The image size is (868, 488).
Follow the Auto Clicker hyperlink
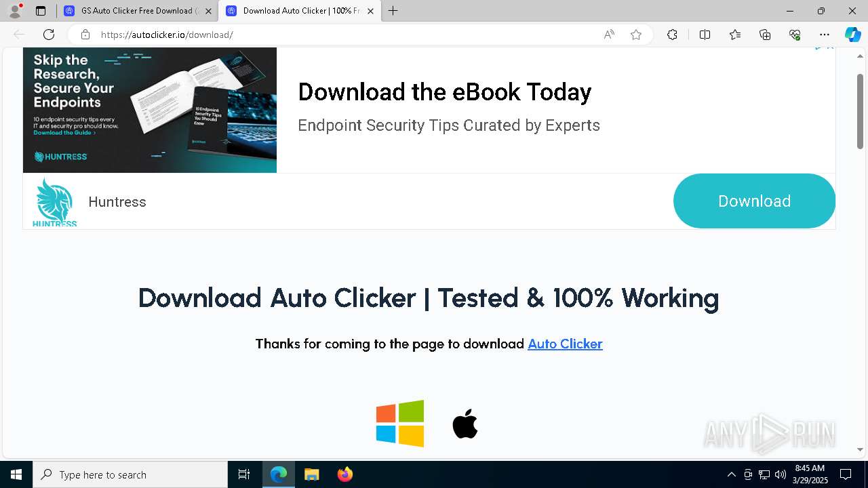tap(565, 344)
